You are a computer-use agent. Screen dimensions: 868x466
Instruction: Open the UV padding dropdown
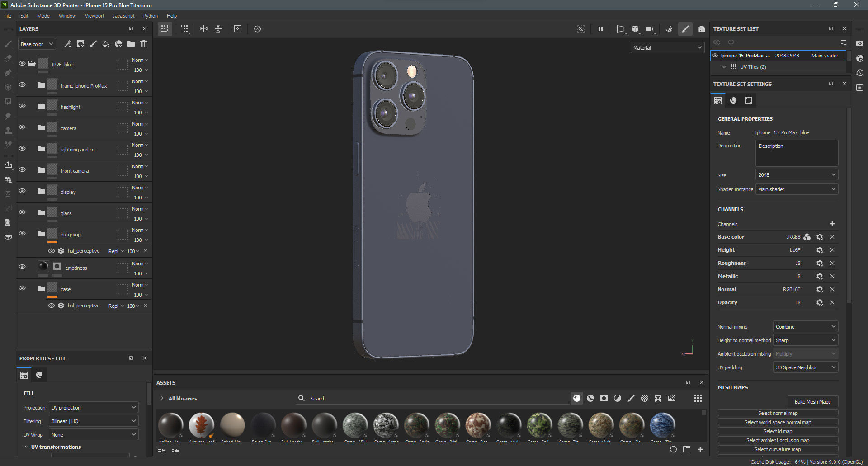click(x=806, y=367)
